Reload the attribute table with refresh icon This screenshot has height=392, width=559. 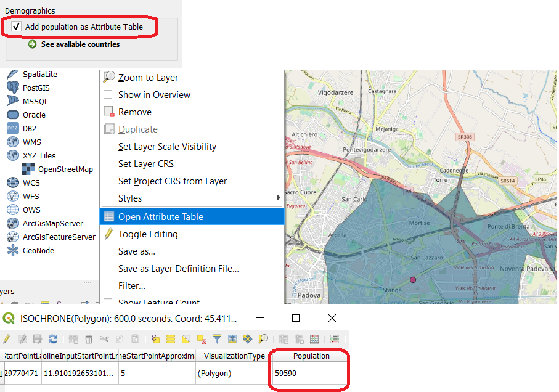pyautogui.click(x=53, y=339)
